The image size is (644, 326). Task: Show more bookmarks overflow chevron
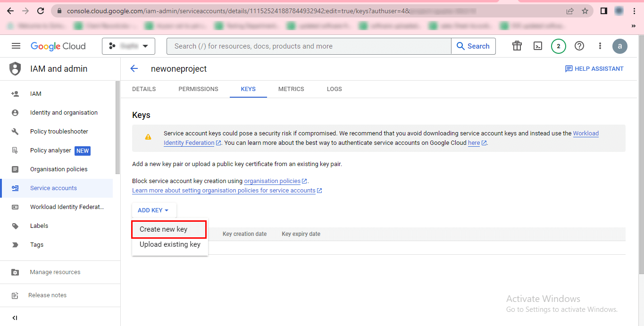pos(633,25)
